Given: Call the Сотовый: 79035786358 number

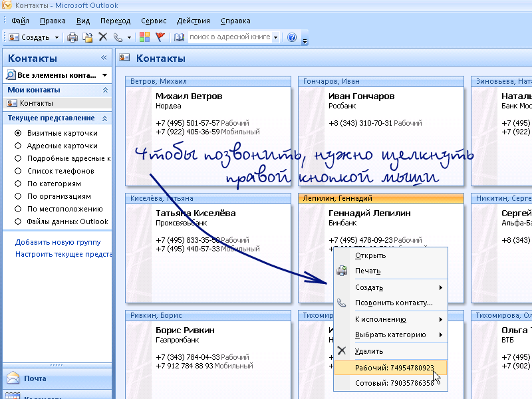Looking at the screenshot, I should pos(391,383).
